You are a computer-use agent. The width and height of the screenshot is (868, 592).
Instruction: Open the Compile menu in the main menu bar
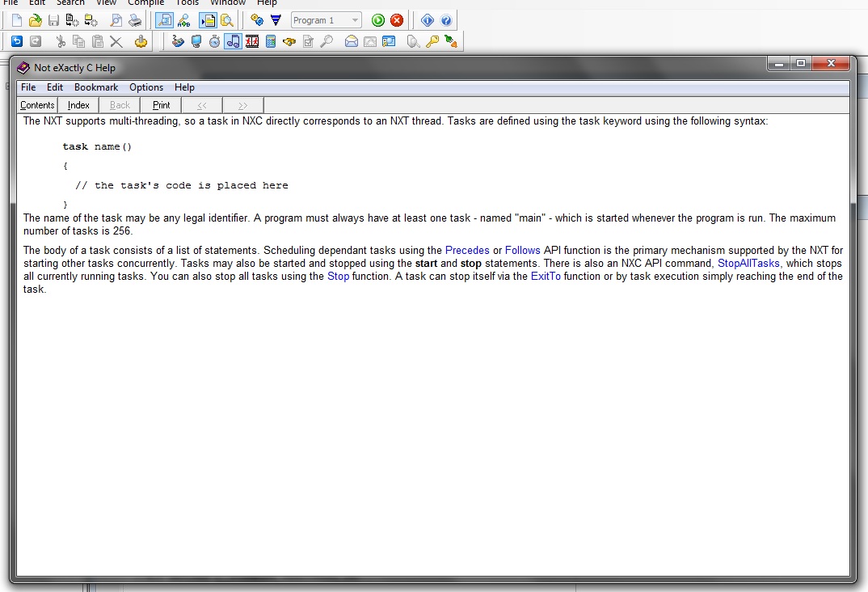pos(145,3)
